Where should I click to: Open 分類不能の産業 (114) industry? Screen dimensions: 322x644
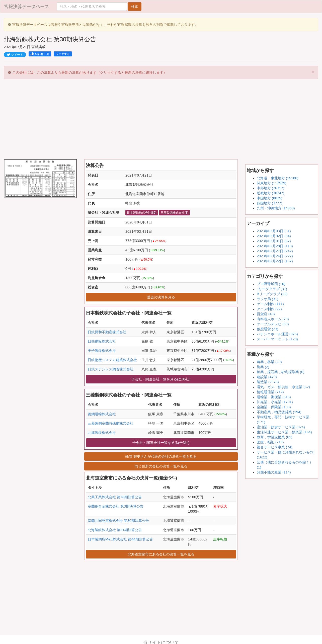(274, 472)
